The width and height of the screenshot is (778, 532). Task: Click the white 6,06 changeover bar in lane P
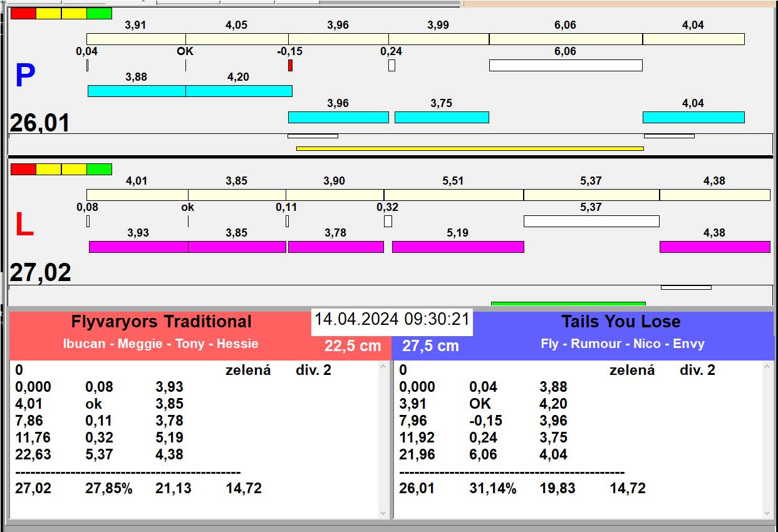(566, 65)
